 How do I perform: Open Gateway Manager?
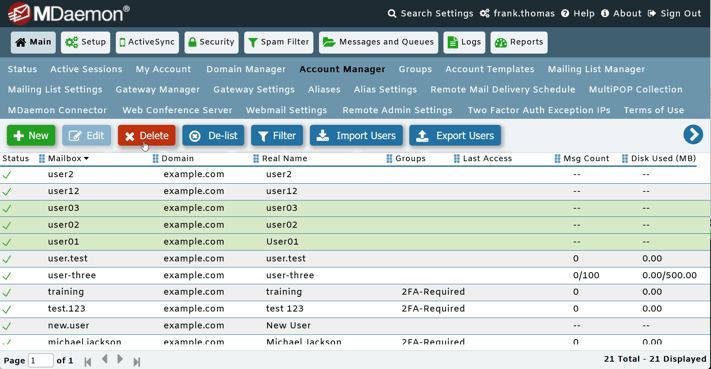pos(157,90)
